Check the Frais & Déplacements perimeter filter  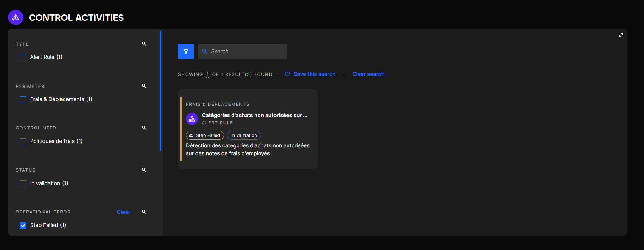(x=23, y=100)
